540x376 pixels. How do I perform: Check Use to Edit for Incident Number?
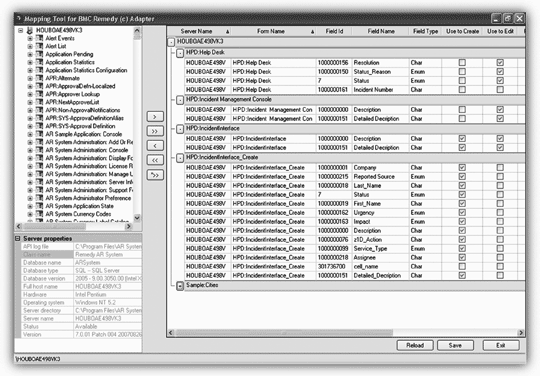click(500, 90)
